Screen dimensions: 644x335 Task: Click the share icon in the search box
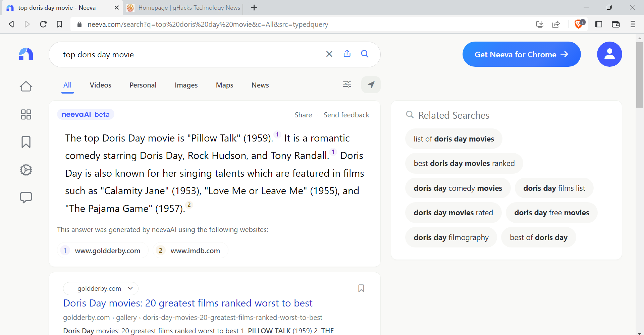[x=347, y=54]
